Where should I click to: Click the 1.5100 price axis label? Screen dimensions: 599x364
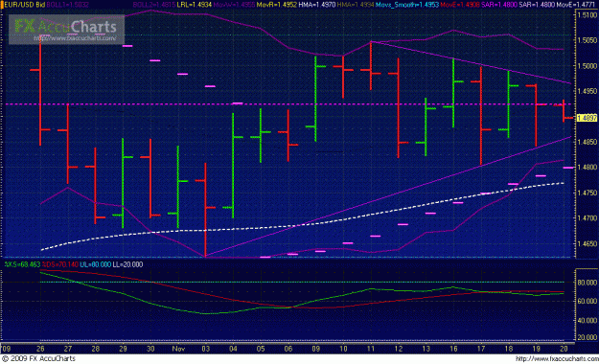coord(587,15)
